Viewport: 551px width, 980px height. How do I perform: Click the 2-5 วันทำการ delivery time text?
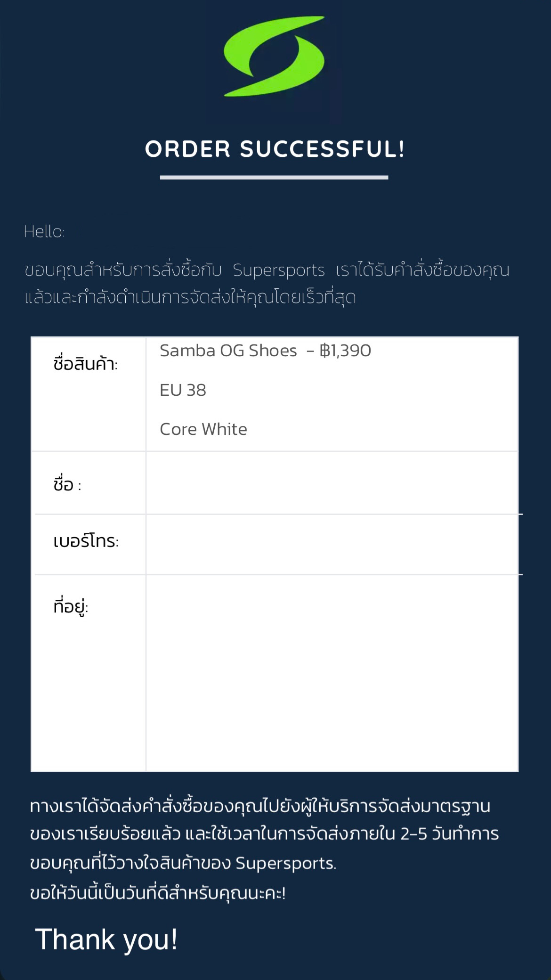coord(450,834)
